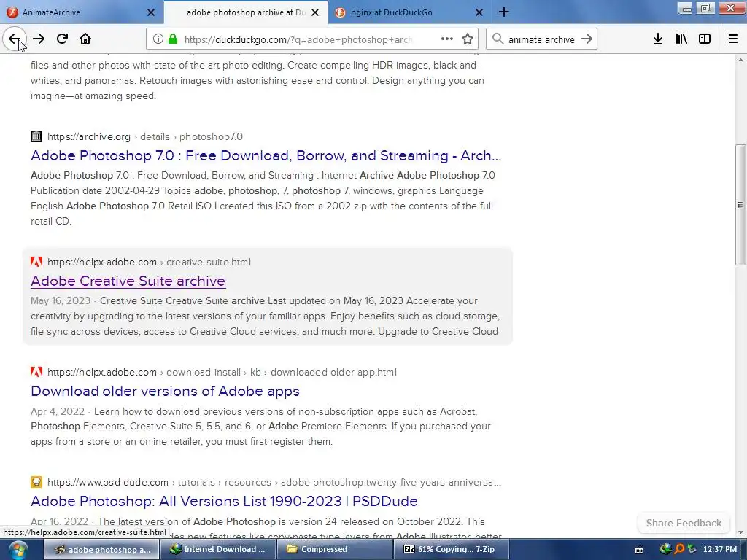Image resolution: width=747 pixels, height=560 pixels.
Task: Show site information via the info icon
Action: coord(158,39)
